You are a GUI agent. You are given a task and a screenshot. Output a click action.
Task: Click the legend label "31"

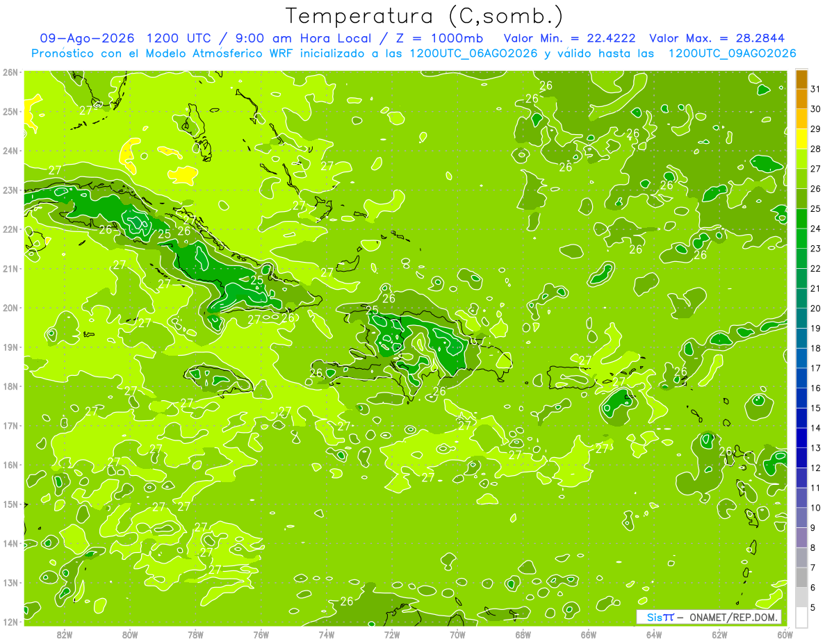point(815,89)
